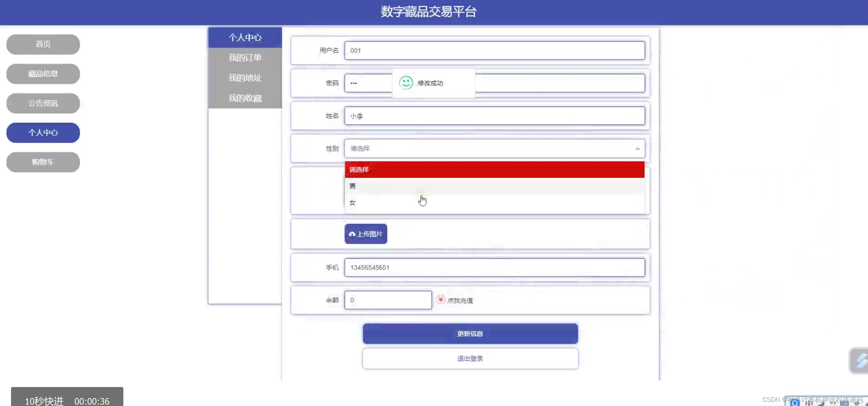Open the 购物车 shopping cart page
Screen dimensions: 868x406
coord(43,162)
